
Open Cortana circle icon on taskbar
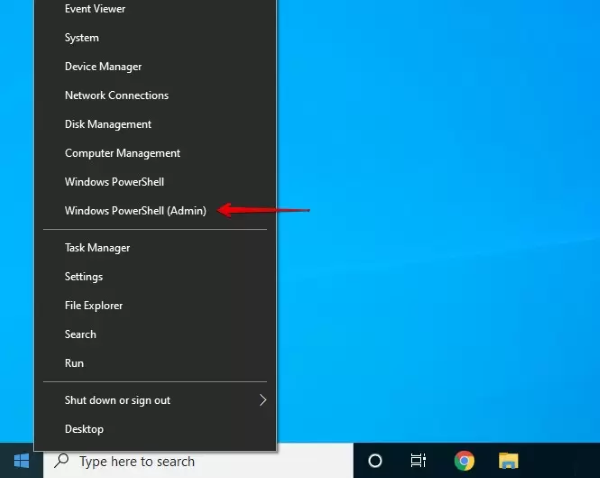(x=375, y=461)
